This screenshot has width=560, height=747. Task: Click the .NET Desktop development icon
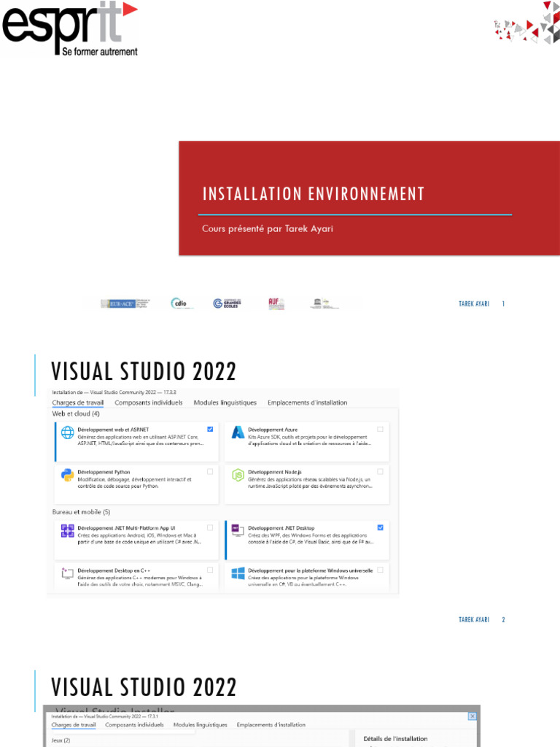click(x=238, y=530)
